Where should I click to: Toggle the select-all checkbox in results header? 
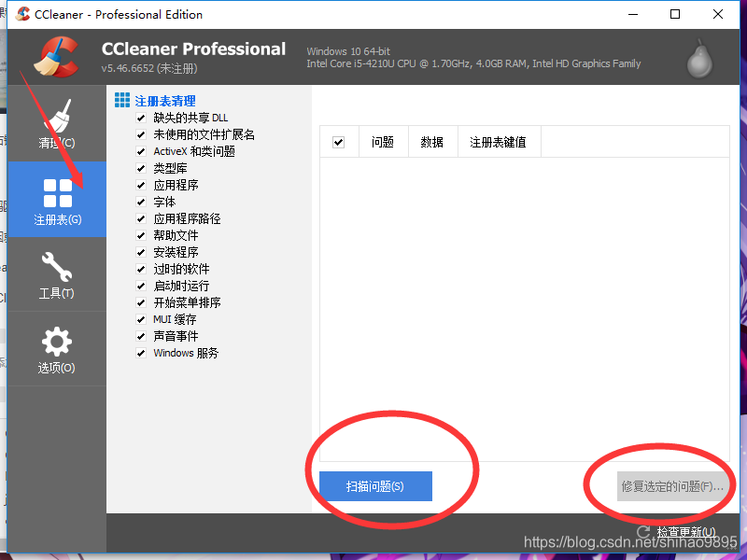click(x=339, y=142)
